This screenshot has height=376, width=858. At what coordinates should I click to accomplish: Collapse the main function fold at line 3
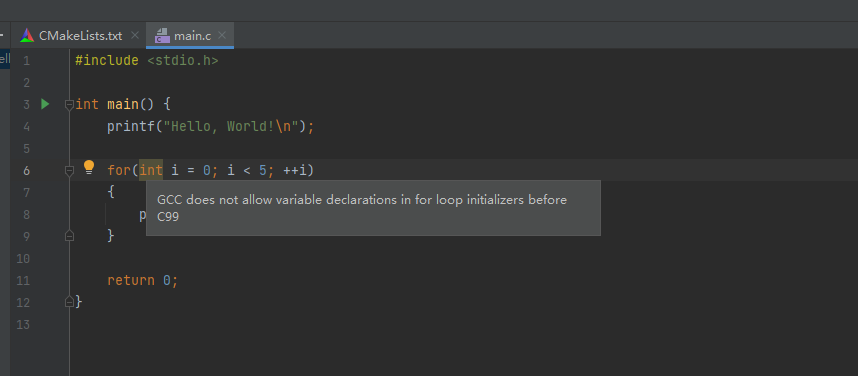click(69, 104)
